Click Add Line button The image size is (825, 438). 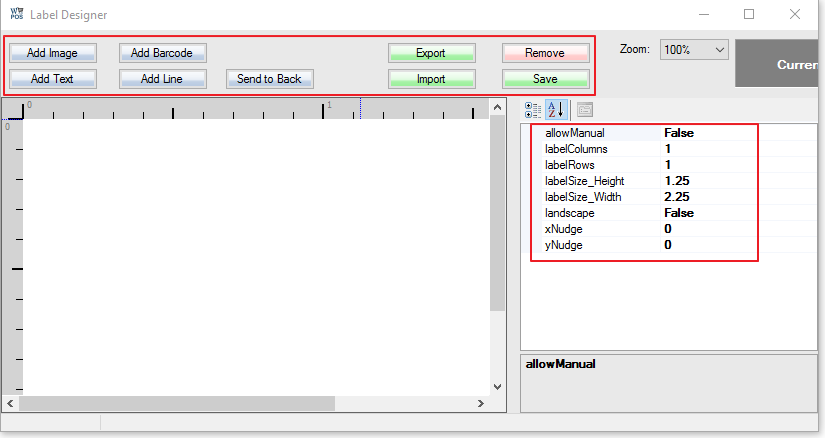pyautogui.click(x=163, y=79)
